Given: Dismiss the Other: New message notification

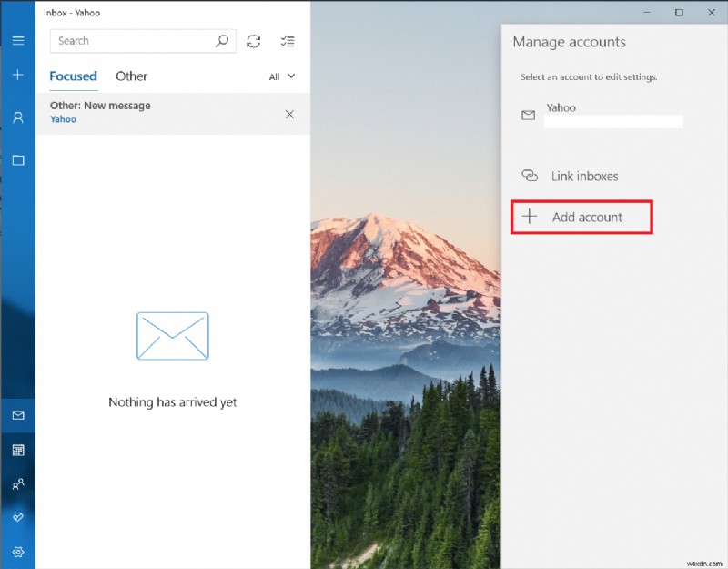Looking at the screenshot, I should click(x=289, y=115).
